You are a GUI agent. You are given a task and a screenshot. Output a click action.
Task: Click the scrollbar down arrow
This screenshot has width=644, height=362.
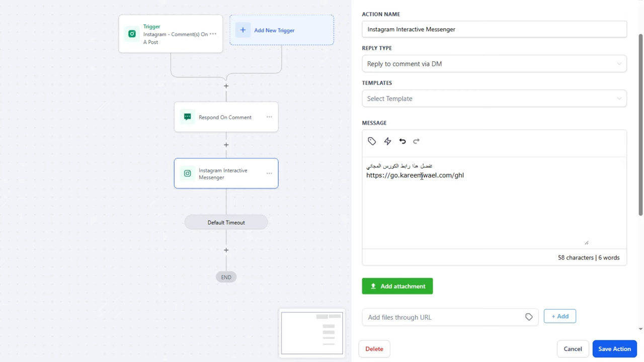click(640, 329)
